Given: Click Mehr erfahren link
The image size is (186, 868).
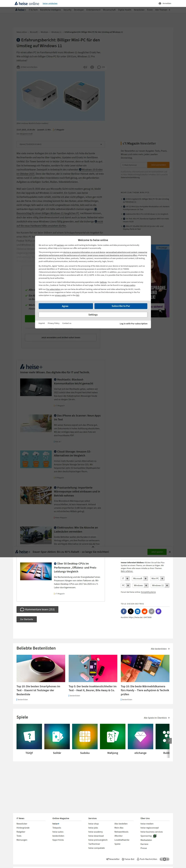Looking at the screenshot, I should tap(127, 571).
